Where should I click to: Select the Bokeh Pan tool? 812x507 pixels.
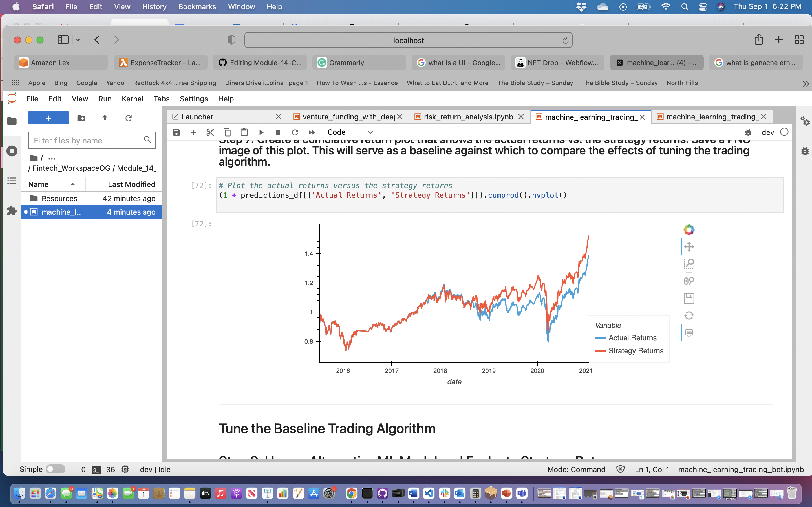pos(689,247)
